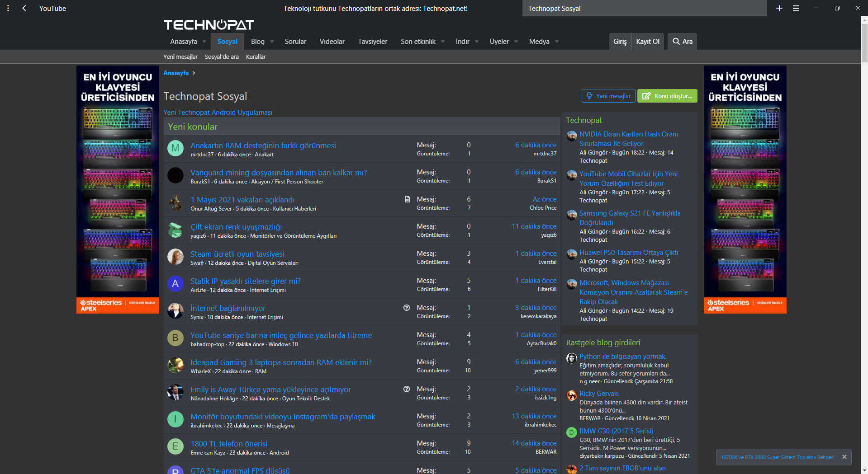Open yagiz6's avatar
Image resolution: width=868 pixels, height=474 pixels.
[175, 230]
